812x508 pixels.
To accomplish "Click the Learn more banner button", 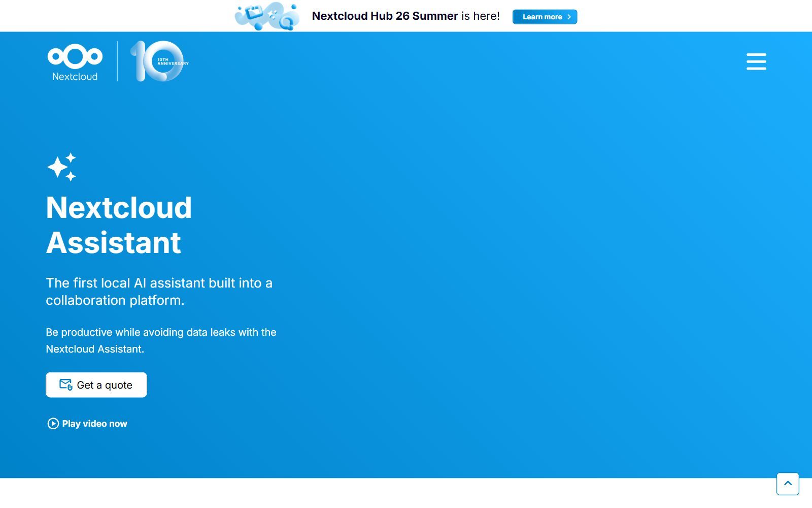I will 545,17.
